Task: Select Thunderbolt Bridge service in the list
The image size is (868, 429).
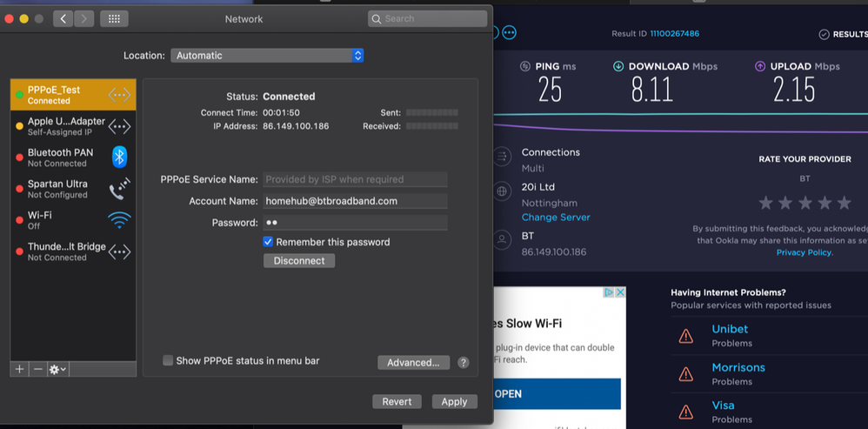Action: coord(73,251)
